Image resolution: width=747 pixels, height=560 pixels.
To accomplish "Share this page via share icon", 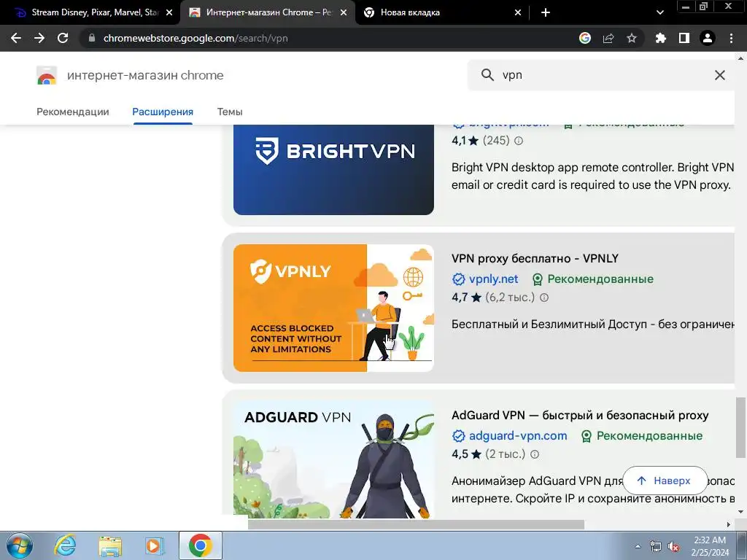I will click(608, 38).
